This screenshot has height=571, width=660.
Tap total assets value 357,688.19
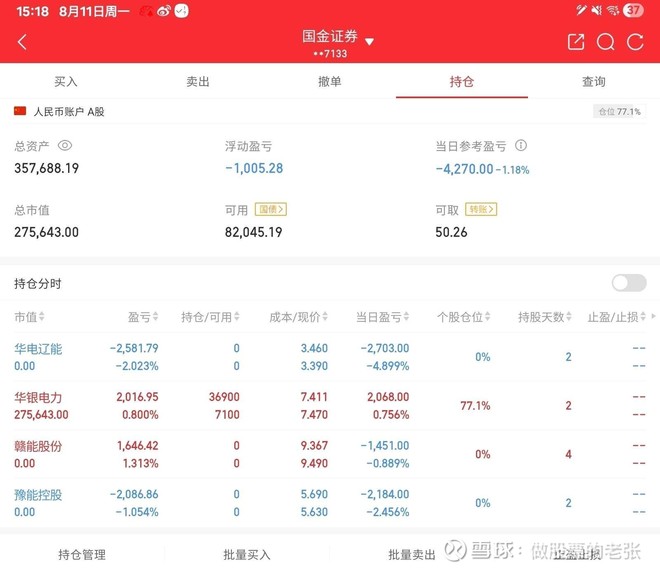47,168
